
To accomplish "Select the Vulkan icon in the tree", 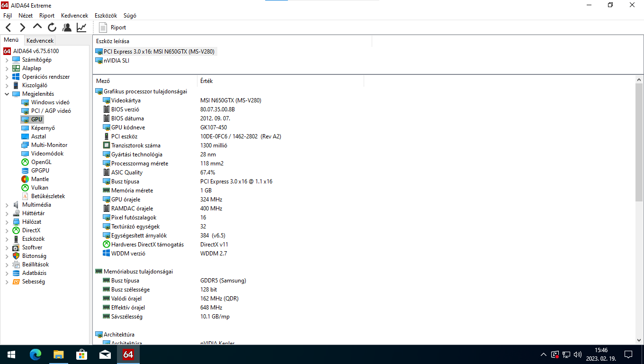I will (x=25, y=188).
